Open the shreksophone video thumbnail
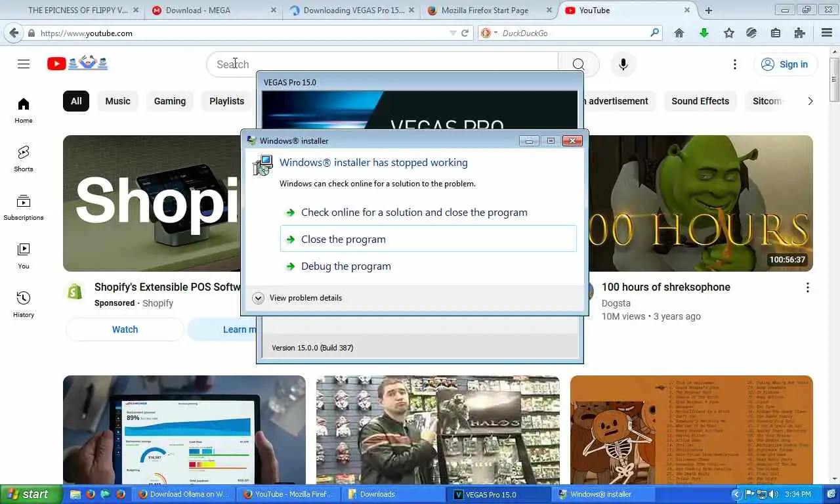840x504 pixels. [700, 203]
